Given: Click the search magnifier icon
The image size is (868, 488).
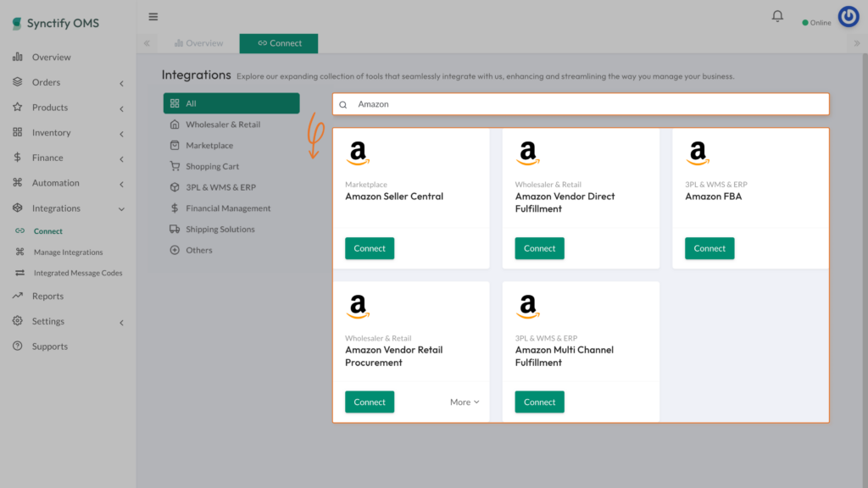Looking at the screenshot, I should 343,104.
